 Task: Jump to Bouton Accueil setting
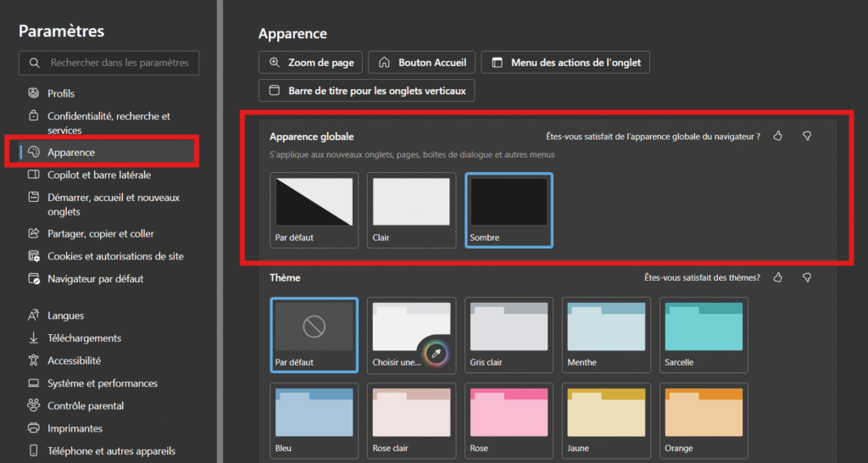(422, 63)
